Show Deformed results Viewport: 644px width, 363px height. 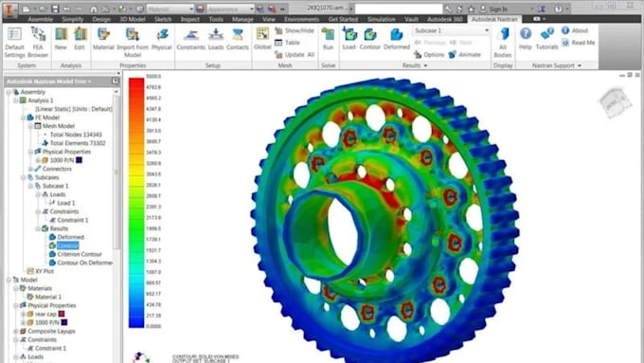point(396,39)
